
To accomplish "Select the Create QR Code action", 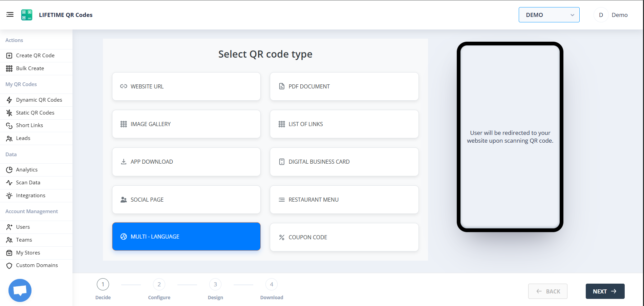I will coord(35,55).
